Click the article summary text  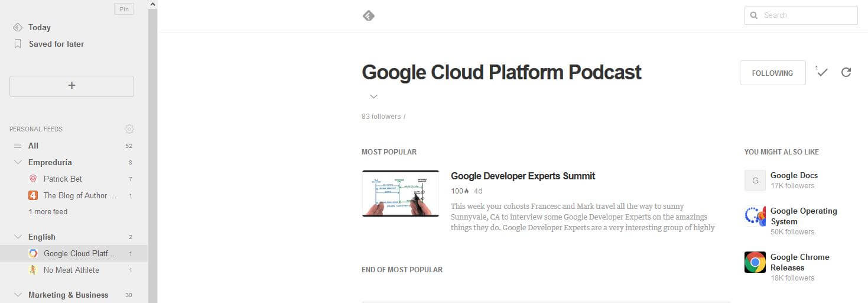tap(583, 217)
